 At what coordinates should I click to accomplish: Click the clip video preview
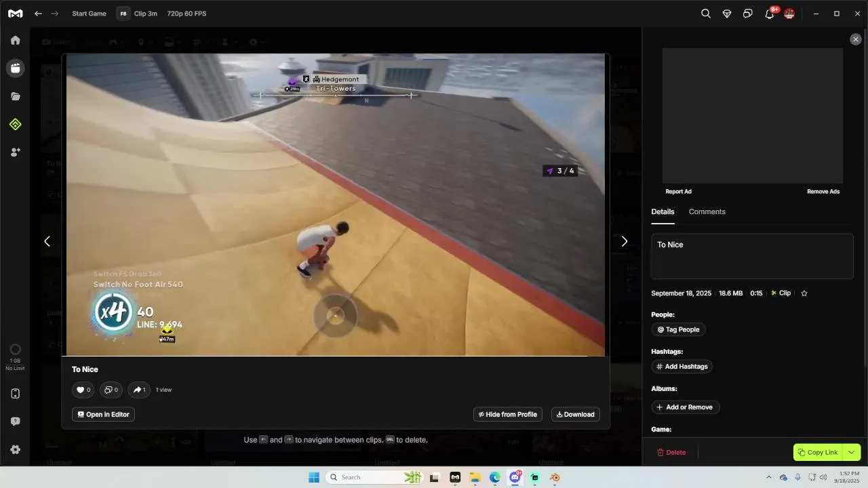point(336,205)
